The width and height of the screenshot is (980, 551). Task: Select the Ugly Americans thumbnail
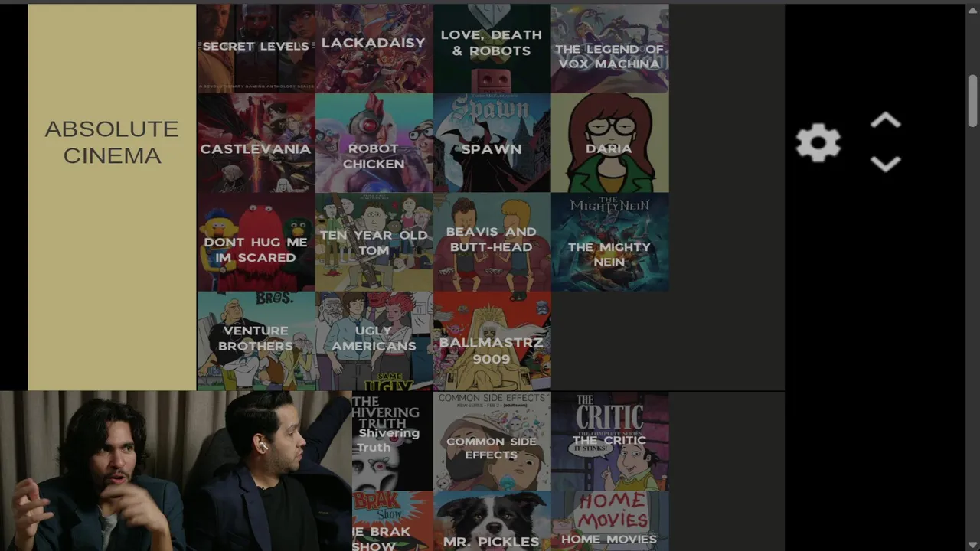[x=374, y=341]
